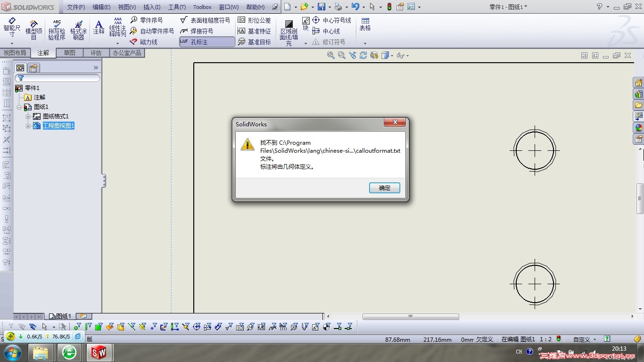This screenshot has width=644, height=362.
Task: Open the Display Style dropdown arrow
Action: [x=392, y=56]
